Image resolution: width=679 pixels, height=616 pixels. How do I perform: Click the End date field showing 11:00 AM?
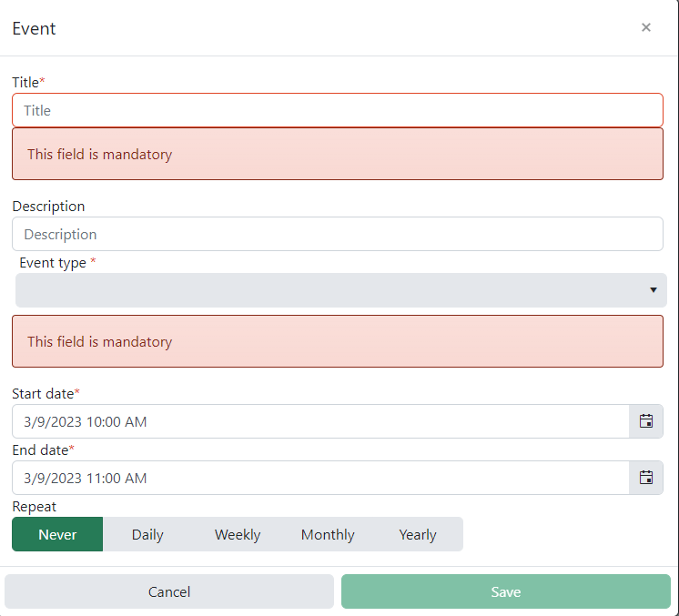[320, 478]
